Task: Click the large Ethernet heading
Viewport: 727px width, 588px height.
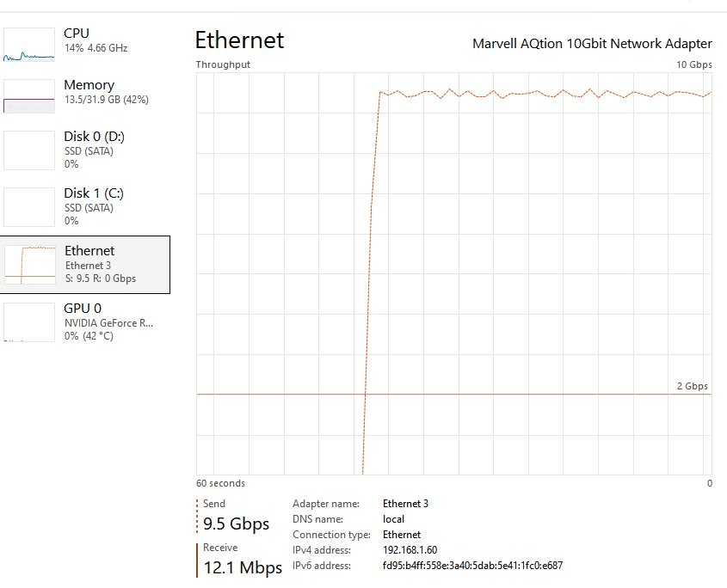Action: [239, 40]
